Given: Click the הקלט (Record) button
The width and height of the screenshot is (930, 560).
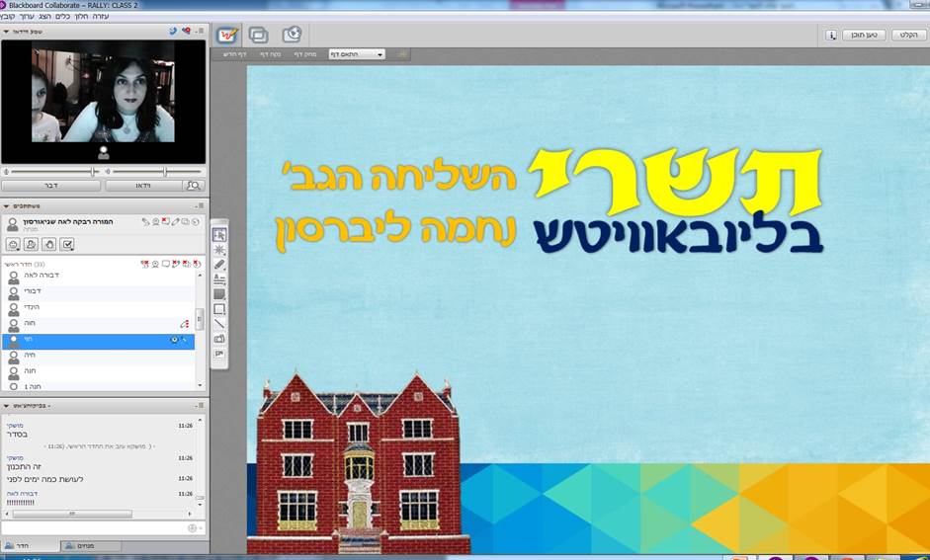Looking at the screenshot, I should [908, 35].
